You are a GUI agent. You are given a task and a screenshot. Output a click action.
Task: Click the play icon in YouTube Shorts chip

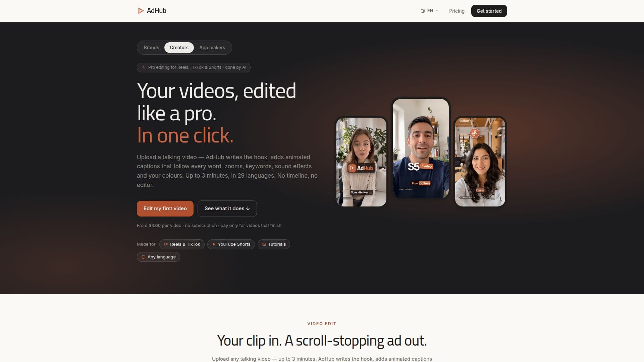pos(214,244)
